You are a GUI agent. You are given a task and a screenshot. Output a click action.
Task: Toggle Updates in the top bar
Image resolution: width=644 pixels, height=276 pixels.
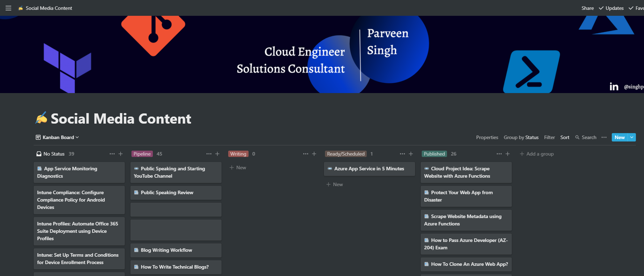(611, 8)
